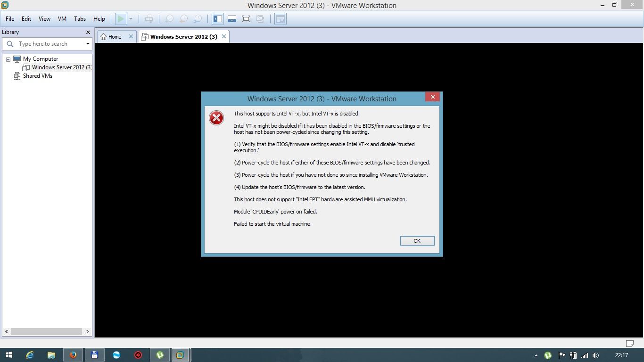Show hidden tray icons arrow
The width and height of the screenshot is (644, 362).
tap(536, 355)
